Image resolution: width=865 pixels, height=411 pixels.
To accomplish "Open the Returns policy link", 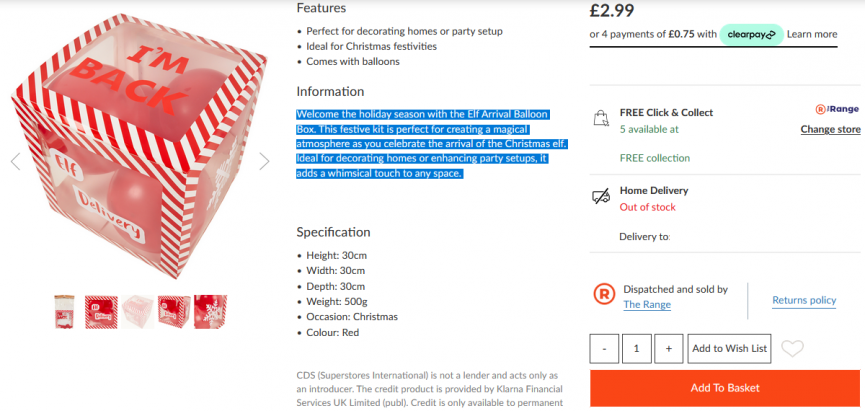I will point(804,300).
